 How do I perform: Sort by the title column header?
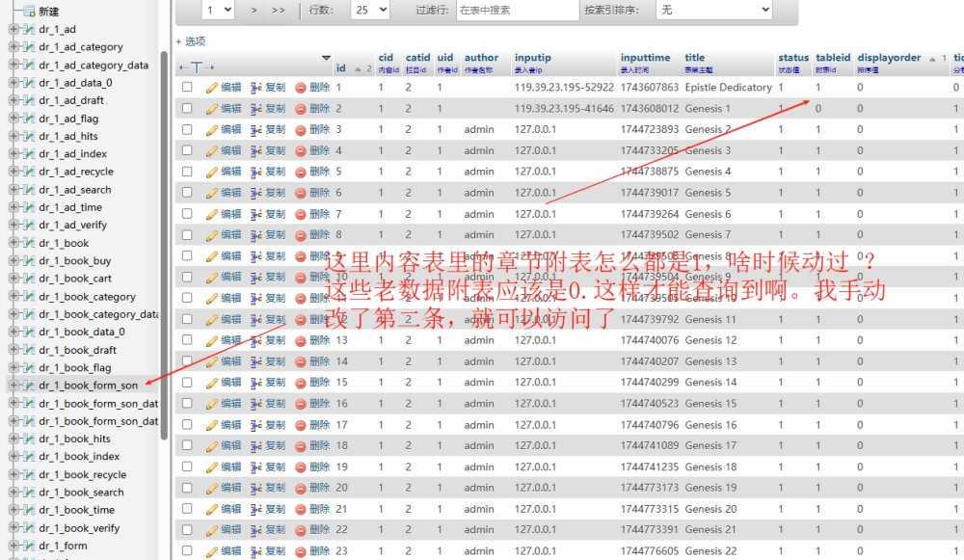pyautogui.click(x=695, y=57)
